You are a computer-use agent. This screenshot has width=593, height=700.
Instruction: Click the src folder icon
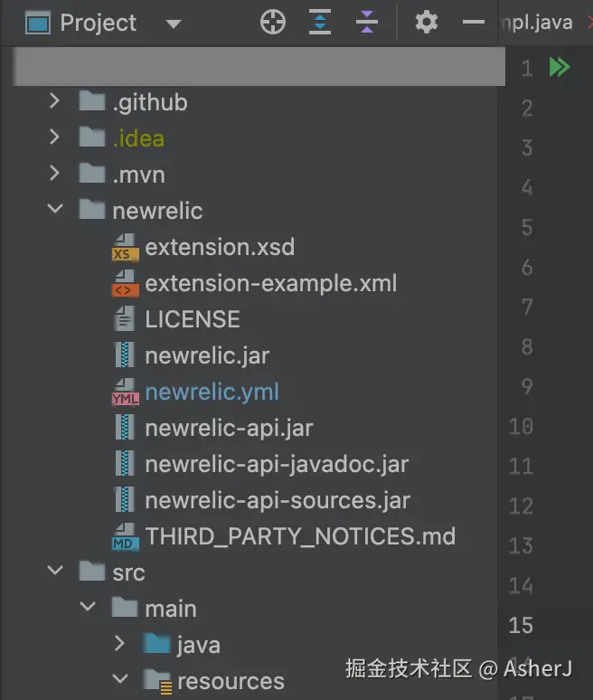[92, 571]
